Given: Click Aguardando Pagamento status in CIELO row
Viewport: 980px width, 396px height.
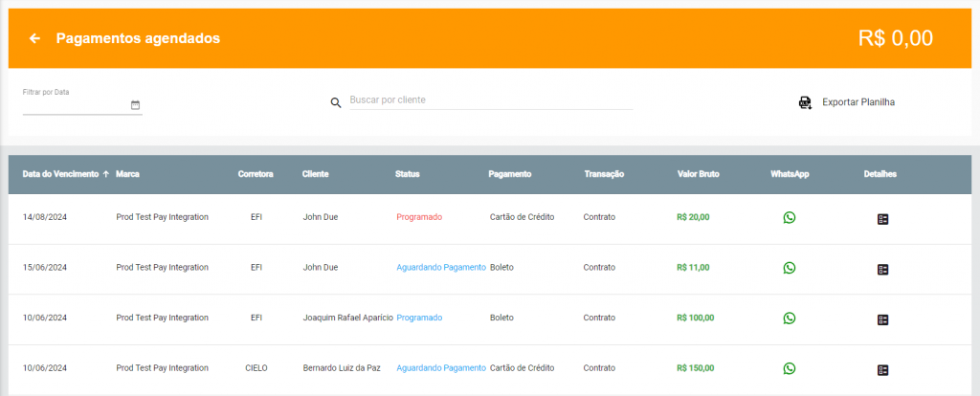Looking at the screenshot, I should tap(441, 368).
